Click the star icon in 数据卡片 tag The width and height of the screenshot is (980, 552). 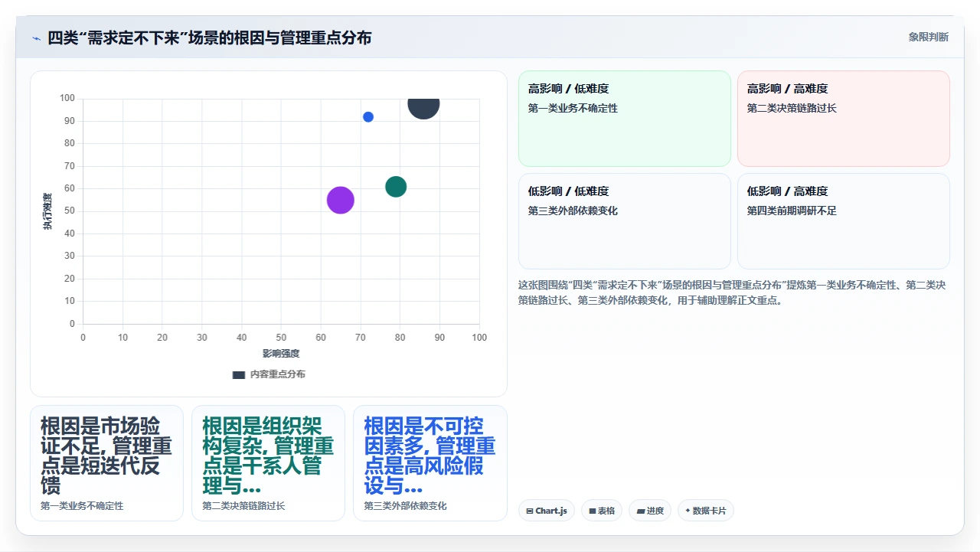688,511
